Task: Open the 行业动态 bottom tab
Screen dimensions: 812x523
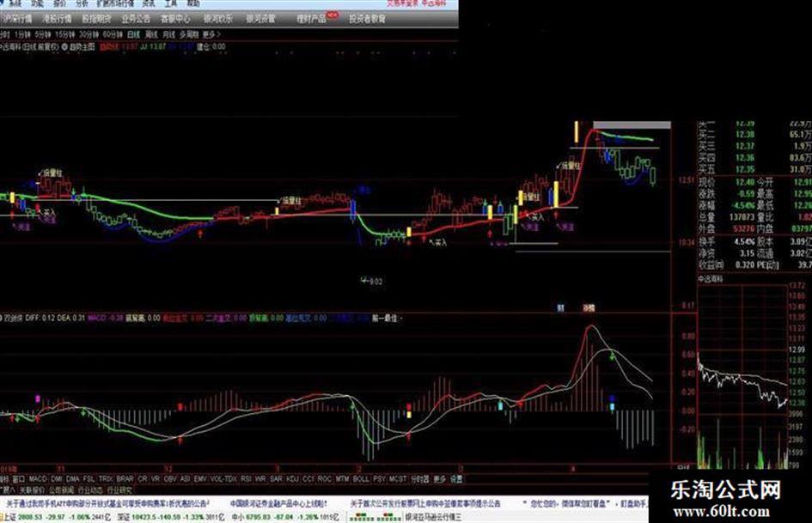Action: tap(90, 490)
